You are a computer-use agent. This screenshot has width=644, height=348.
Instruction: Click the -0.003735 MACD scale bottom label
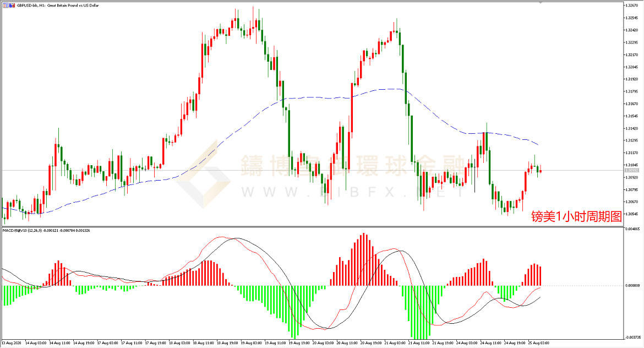[632, 337]
